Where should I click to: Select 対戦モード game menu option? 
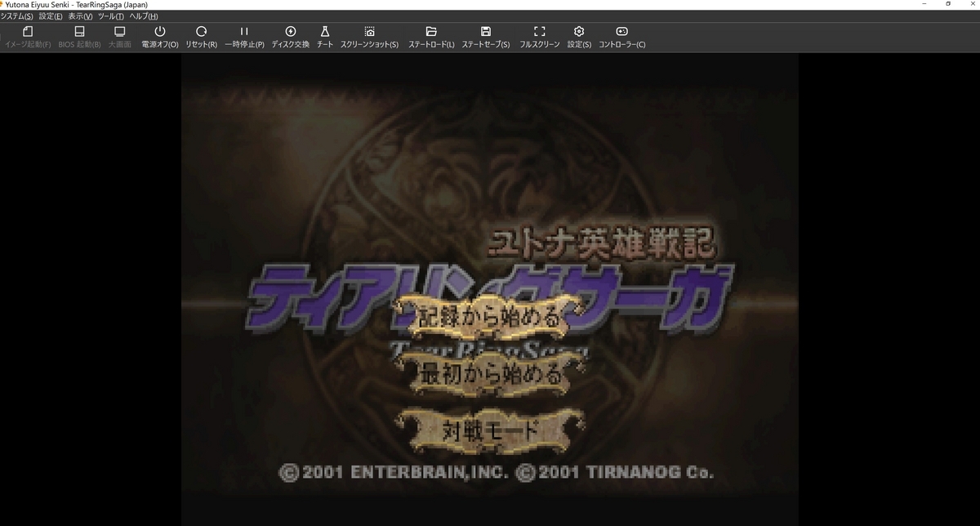pos(489,430)
